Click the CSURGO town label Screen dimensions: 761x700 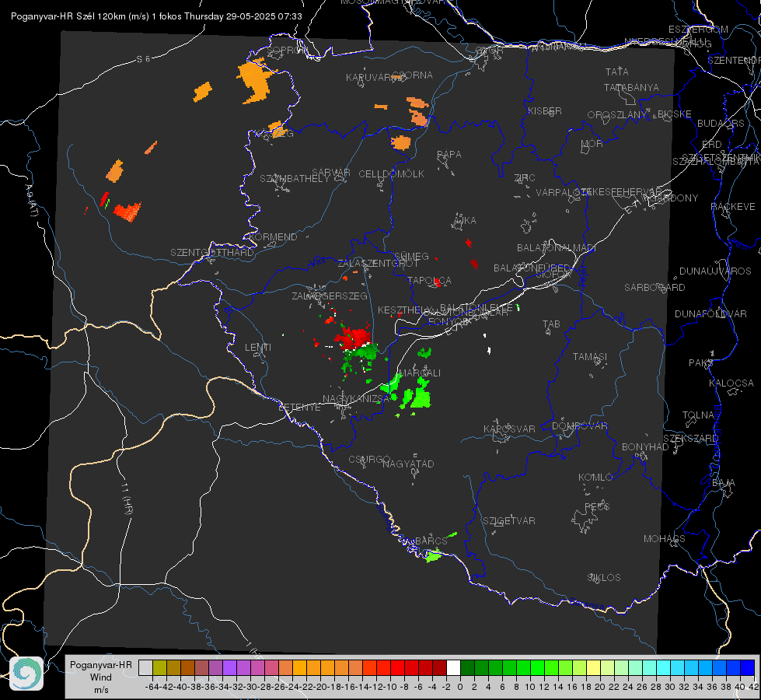click(369, 460)
